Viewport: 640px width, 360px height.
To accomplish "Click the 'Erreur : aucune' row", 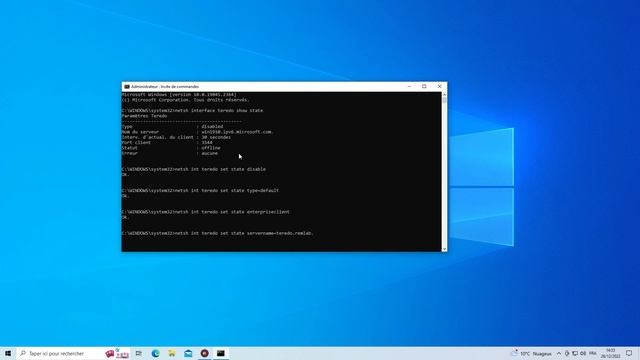I will tap(170, 153).
